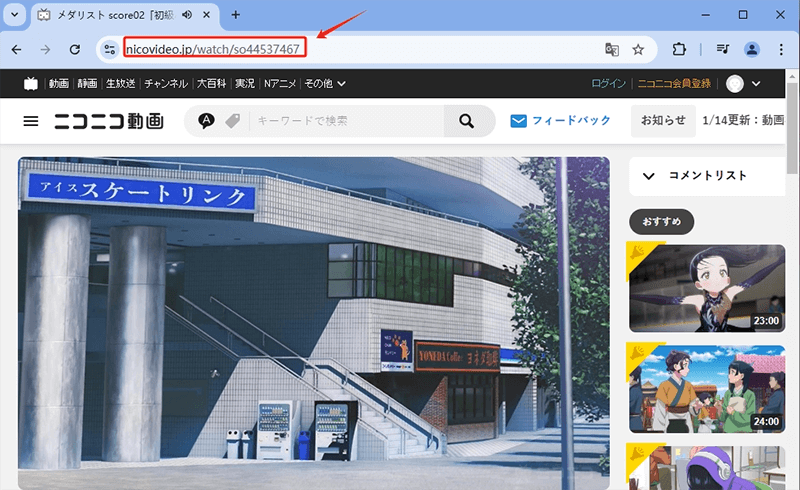Open the 23:00 skater recommended video thumbnail

706,288
